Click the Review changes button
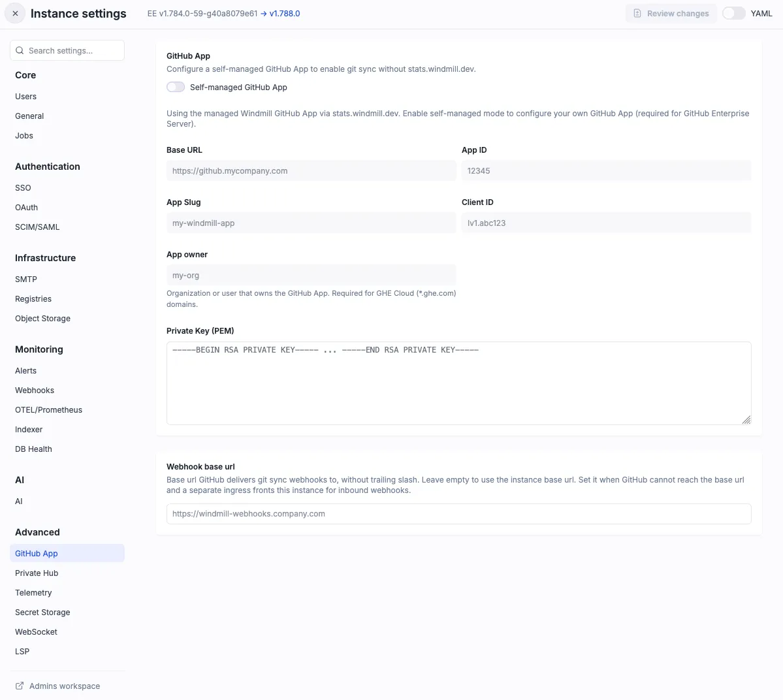This screenshot has height=700, width=783. click(x=671, y=14)
